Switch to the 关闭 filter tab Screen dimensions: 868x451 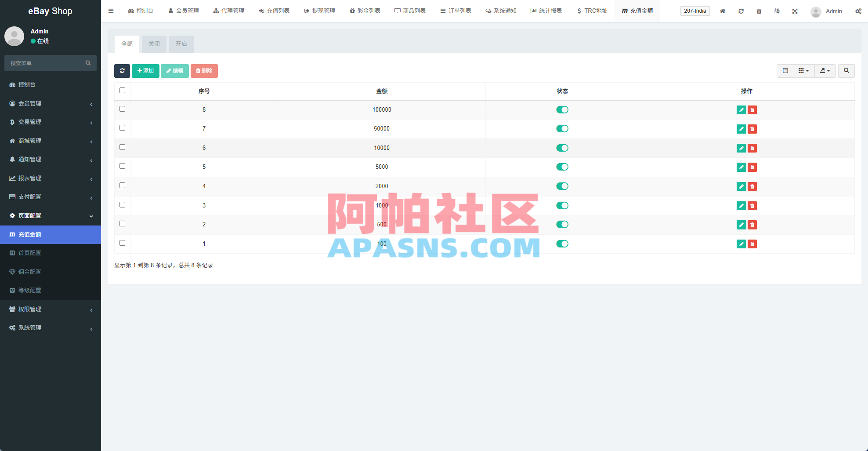(x=154, y=44)
